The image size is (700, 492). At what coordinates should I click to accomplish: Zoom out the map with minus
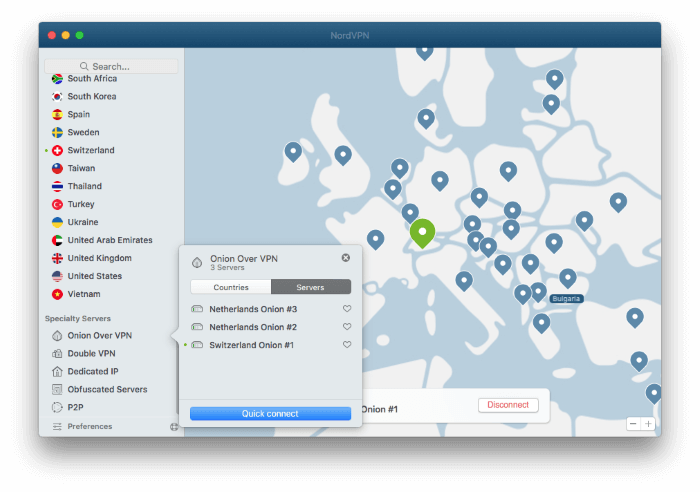pos(633,424)
